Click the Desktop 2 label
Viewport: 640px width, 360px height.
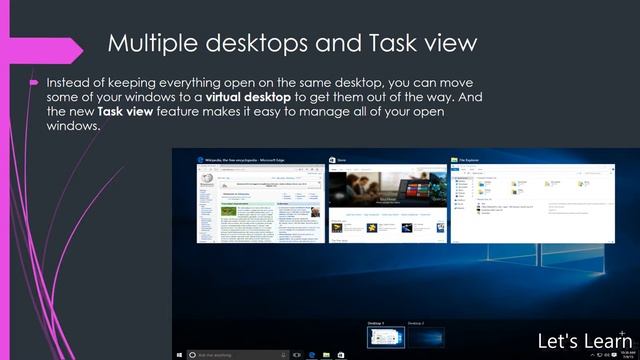point(416,323)
